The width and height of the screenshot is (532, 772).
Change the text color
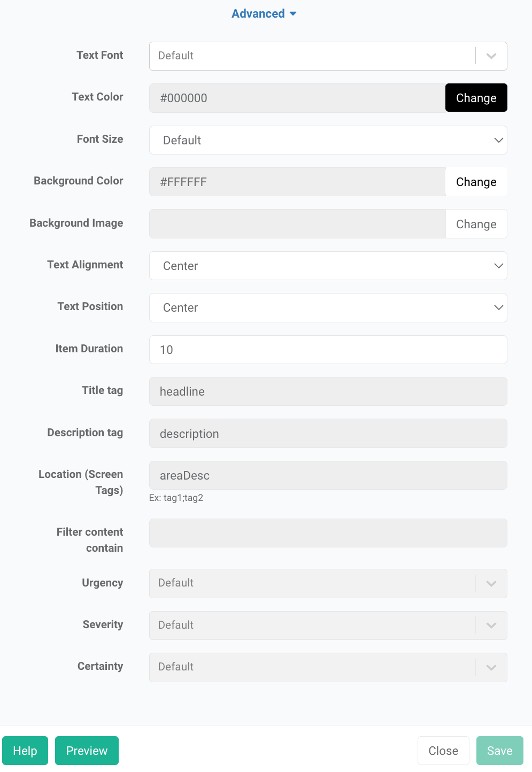(x=476, y=98)
